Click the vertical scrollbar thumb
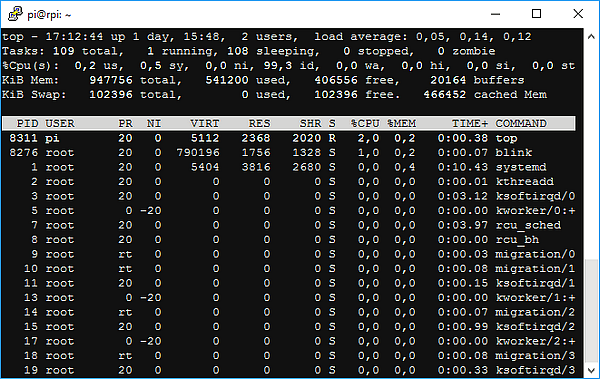The height and width of the screenshot is (379, 600). [x=591, y=311]
